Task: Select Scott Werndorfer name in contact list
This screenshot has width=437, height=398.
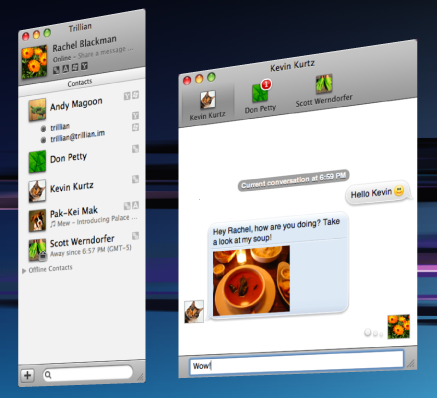Action: pyautogui.click(x=82, y=241)
